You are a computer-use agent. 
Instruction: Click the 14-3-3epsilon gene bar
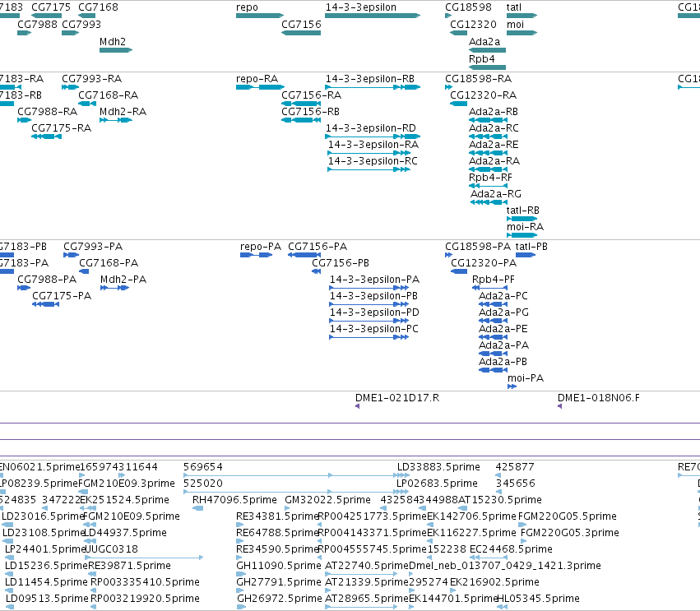click(x=373, y=16)
